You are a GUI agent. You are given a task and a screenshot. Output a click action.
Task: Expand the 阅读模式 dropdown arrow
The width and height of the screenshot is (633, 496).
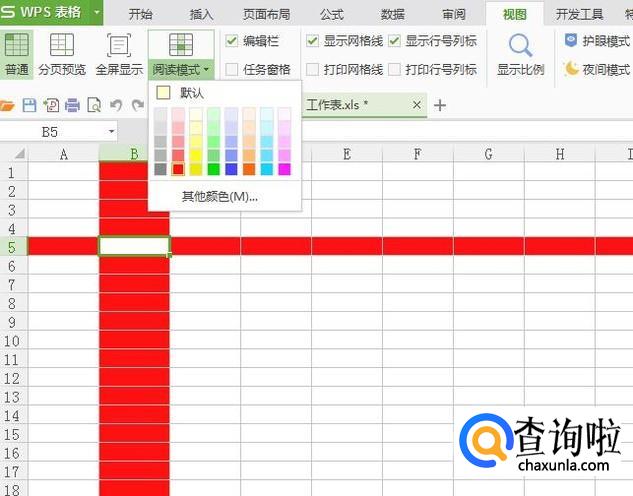(206, 70)
